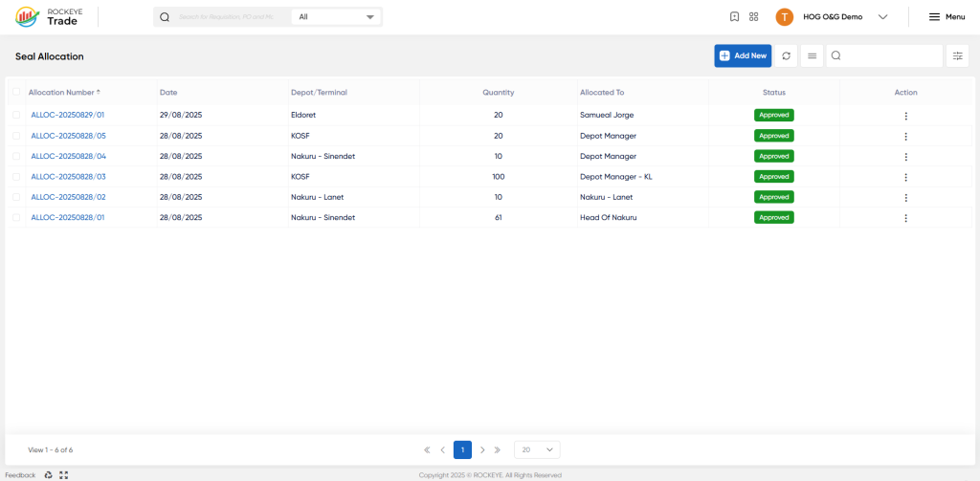This screenshot has height=481, width=980.
Task: Click the View 1 - 6 of 6 text
Action: tap(51, 449)
